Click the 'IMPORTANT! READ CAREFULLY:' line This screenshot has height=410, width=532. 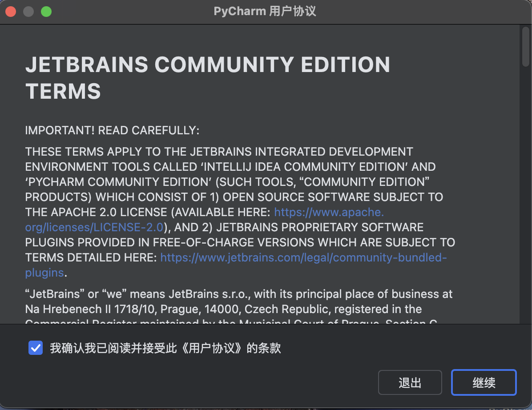click(x=112, y=131)
